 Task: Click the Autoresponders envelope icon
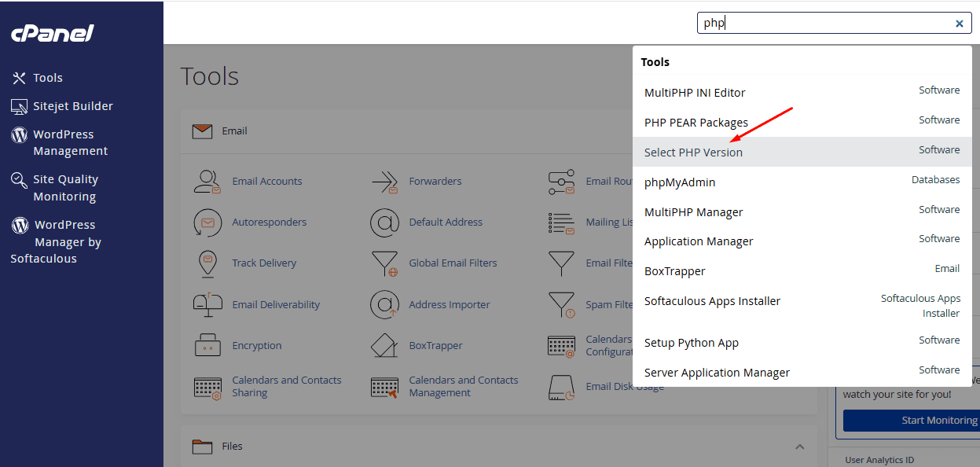click(x=207, y=222)
